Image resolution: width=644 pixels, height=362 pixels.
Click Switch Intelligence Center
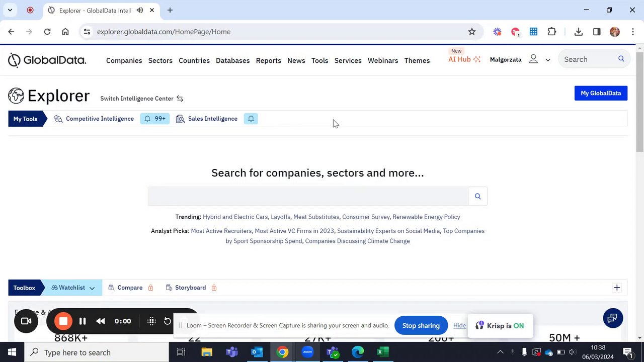[x=137, y=99]
